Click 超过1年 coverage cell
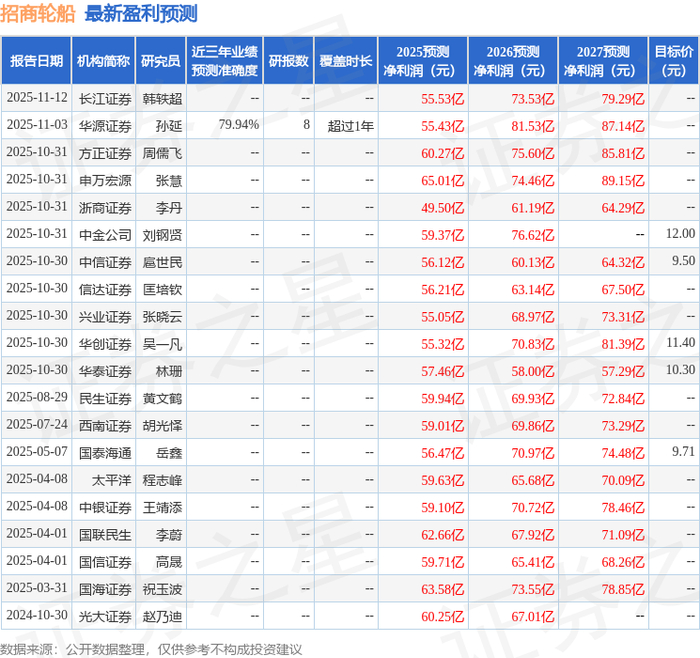Image resolution: width=700 pixels, height=658 pixels. pos(350,126)
